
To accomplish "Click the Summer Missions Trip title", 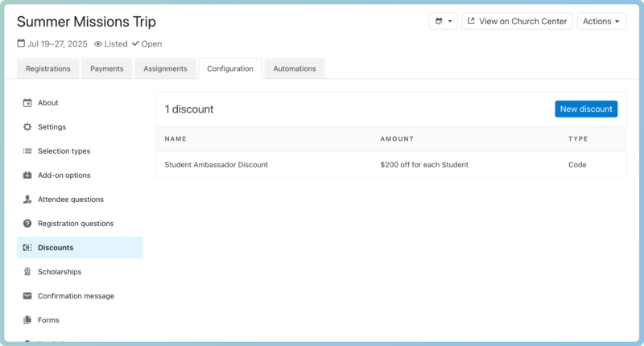I will [x=86, y=22].
